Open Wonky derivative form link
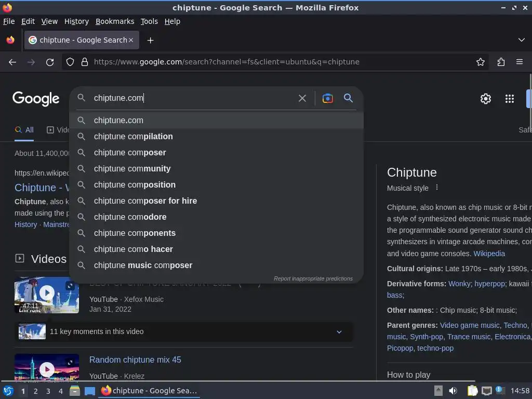Image resolution: width=532 pixels, height=399 pixels. pyautogui.click(x=459, y=284)
